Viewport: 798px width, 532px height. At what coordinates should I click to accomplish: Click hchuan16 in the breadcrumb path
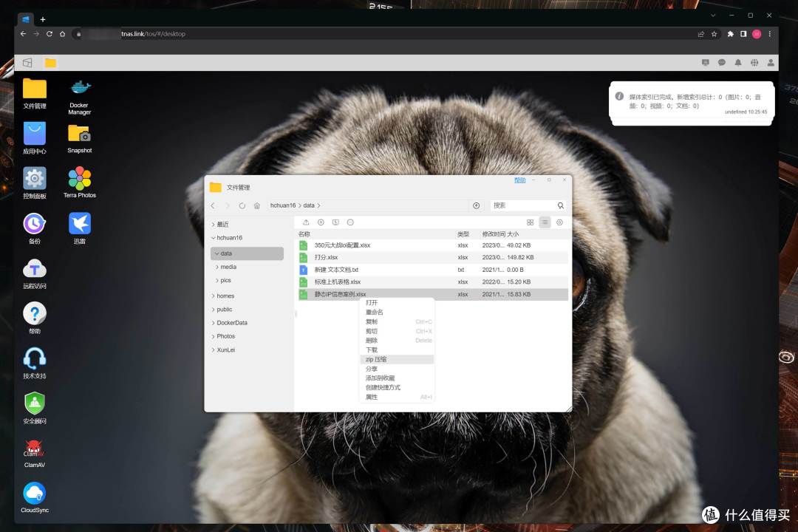pos(282,205)
